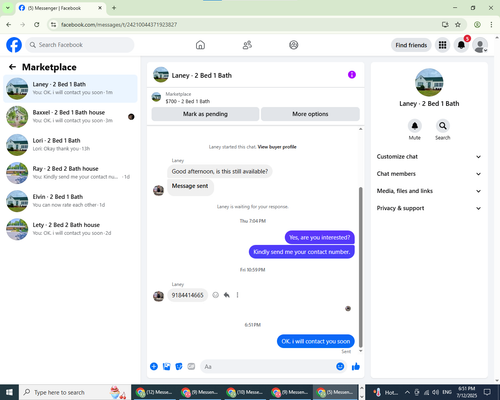Open the tab search dropdown in Chrome
The width and height of the screenshot is (500, 400).
coord(7,8)
